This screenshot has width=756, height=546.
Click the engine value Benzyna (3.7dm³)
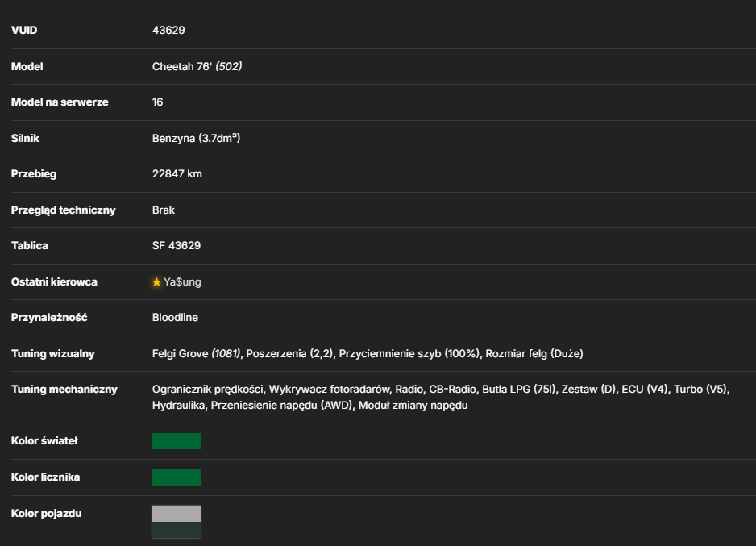coord(196,139)
